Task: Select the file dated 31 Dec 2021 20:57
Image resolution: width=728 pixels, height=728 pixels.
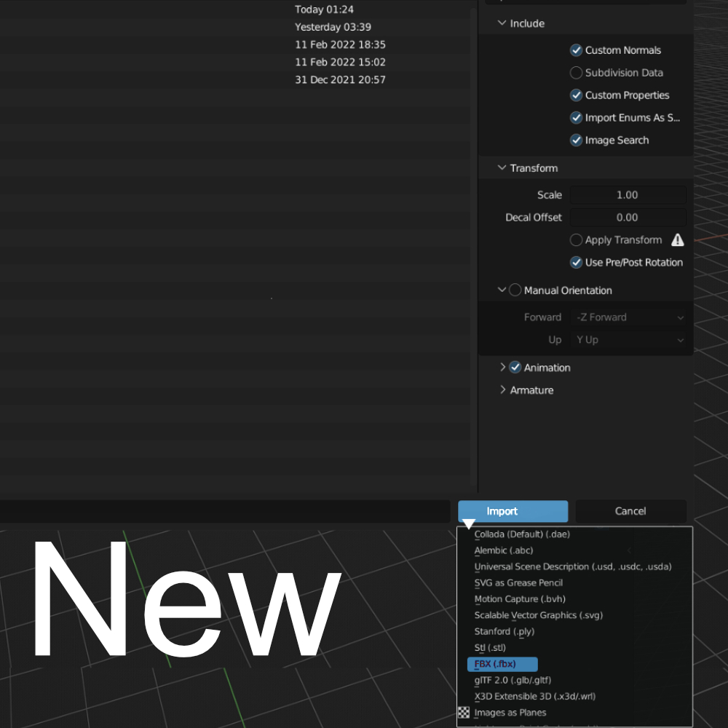Action: point(234,79)
